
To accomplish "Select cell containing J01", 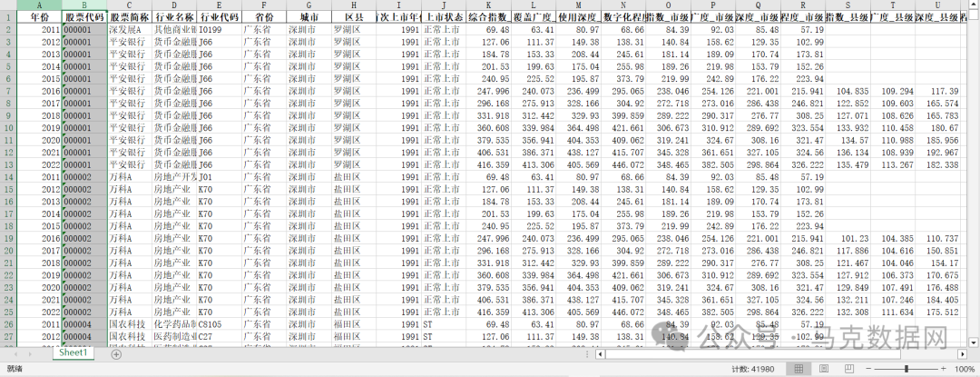I will [x=220, y=177].
